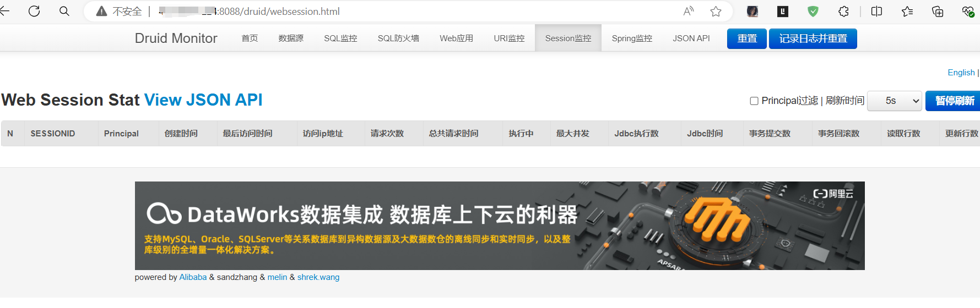Sort by the 执行中 column header
Image resolution: width=980 pixels, height=308 pixels.
click(x=526, y=134)
